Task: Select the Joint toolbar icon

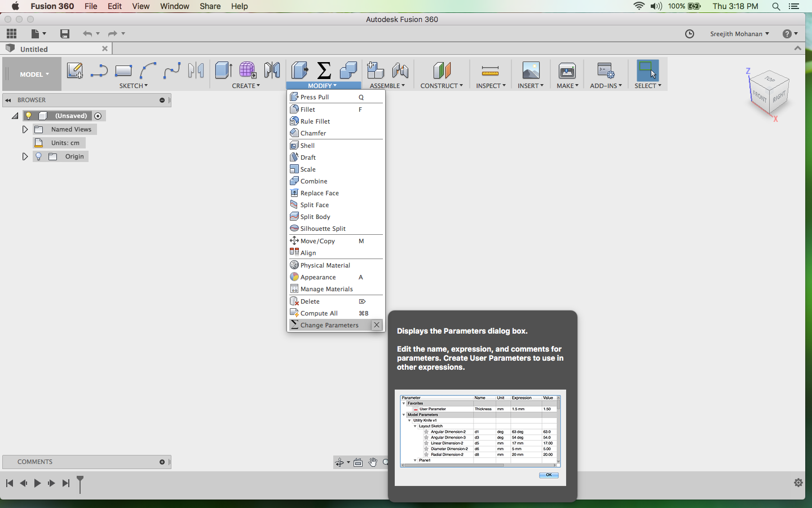Action: pyautogui.click(x=400, y=71)
